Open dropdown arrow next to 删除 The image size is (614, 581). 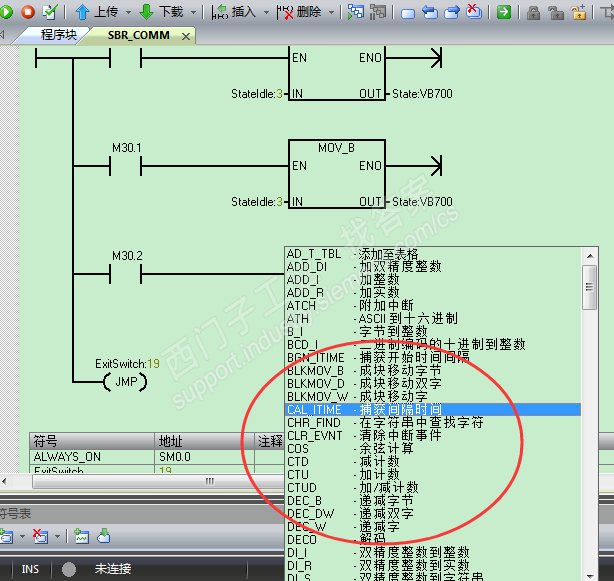click(332, 13)
